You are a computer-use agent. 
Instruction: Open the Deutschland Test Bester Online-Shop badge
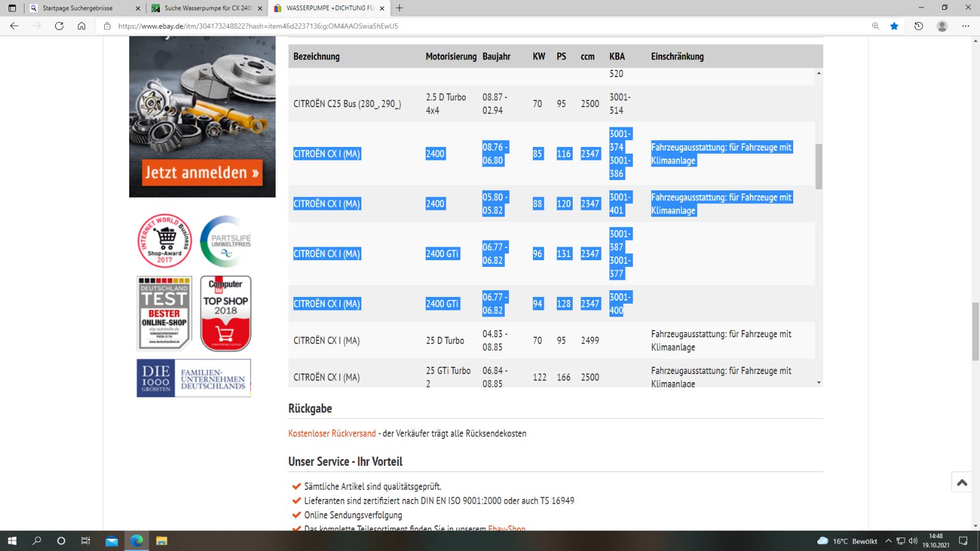click(x=164, y=313)
